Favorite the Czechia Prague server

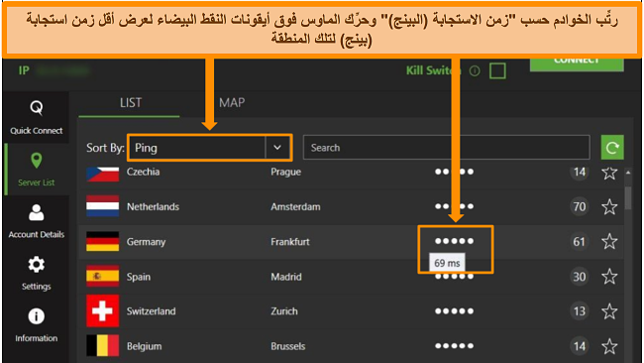(x=609, y=173)
